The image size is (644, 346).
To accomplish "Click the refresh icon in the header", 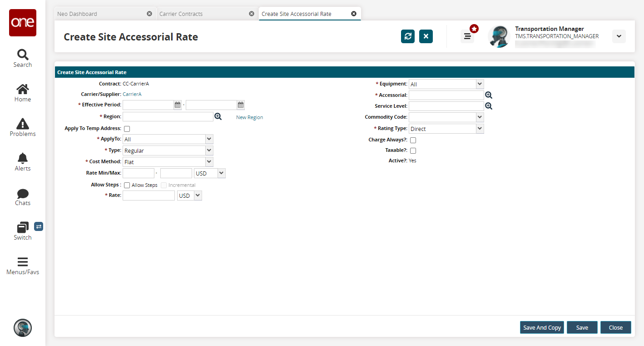I will pos(407,36).
